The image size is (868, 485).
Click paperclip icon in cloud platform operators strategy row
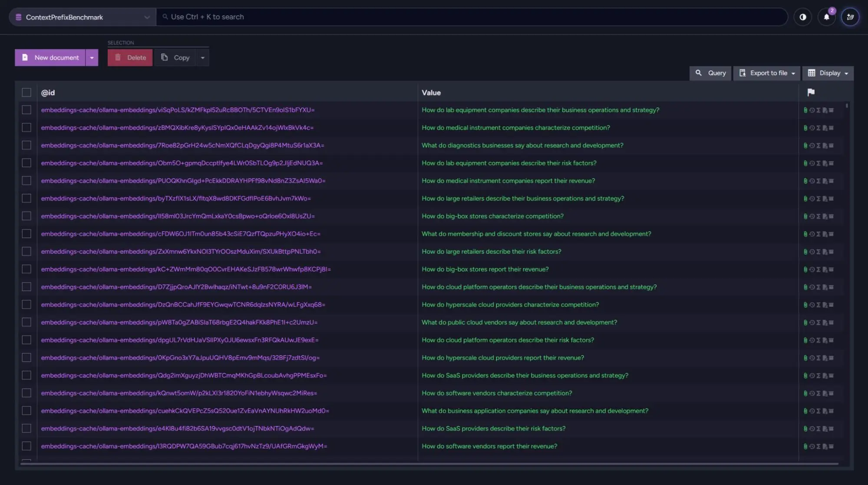click(x=805, y=287)
